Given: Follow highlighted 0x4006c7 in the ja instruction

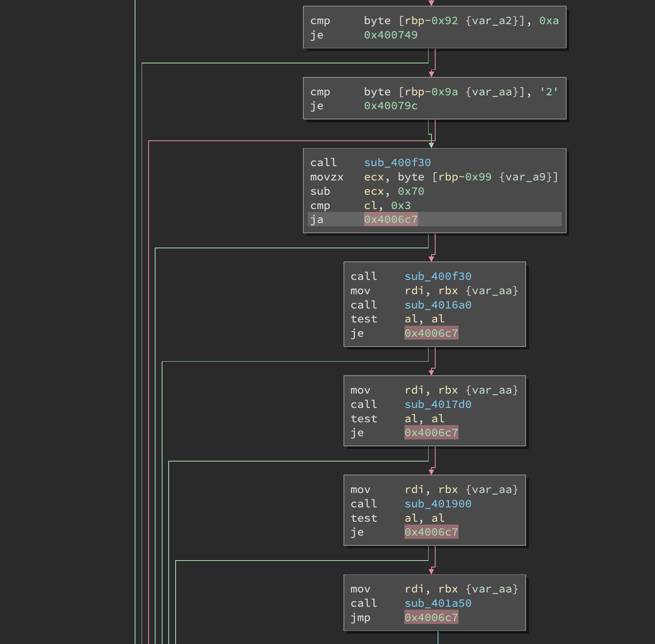Looking at the screenshot, I should [x=391, y=220].
